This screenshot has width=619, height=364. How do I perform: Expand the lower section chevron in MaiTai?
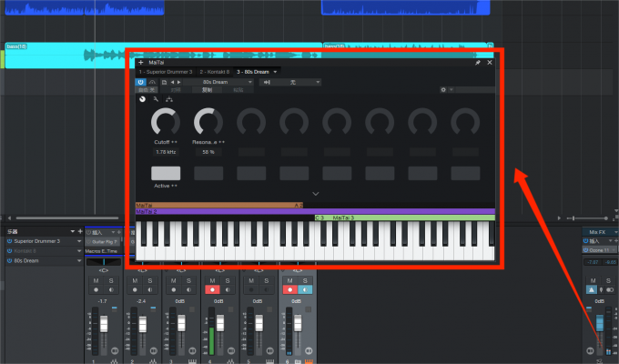(x=315, y=194)
